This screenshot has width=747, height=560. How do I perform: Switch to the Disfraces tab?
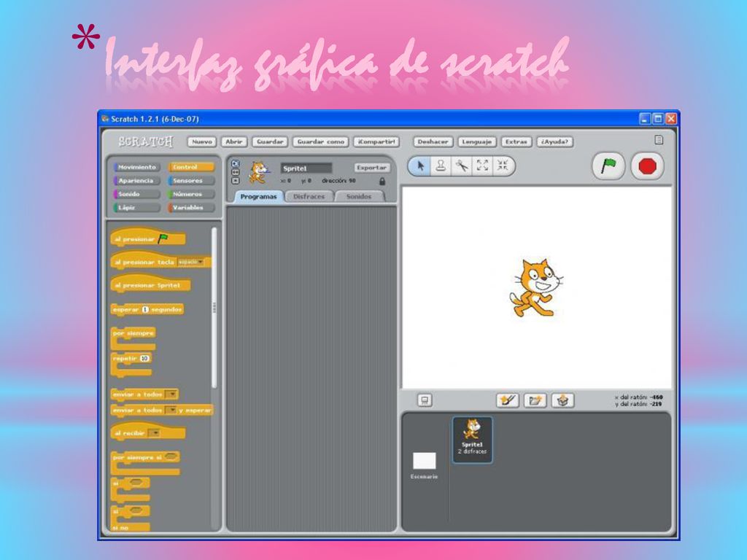309,197
